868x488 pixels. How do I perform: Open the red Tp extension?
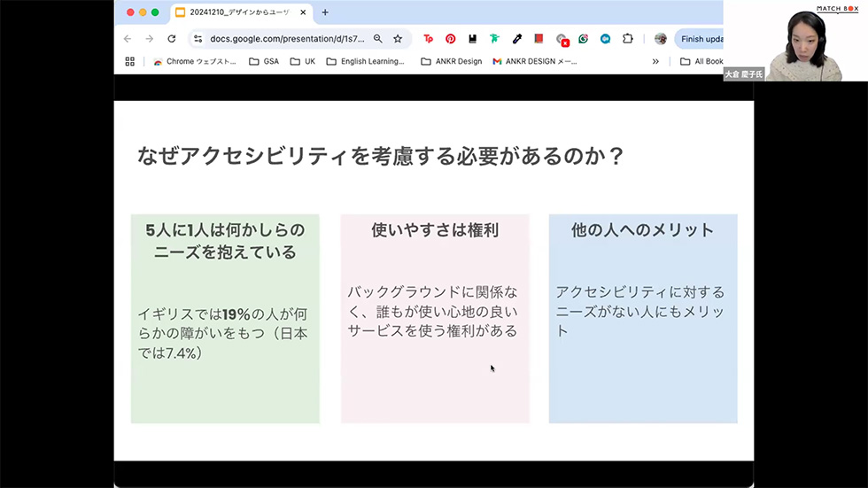point(428,39)
